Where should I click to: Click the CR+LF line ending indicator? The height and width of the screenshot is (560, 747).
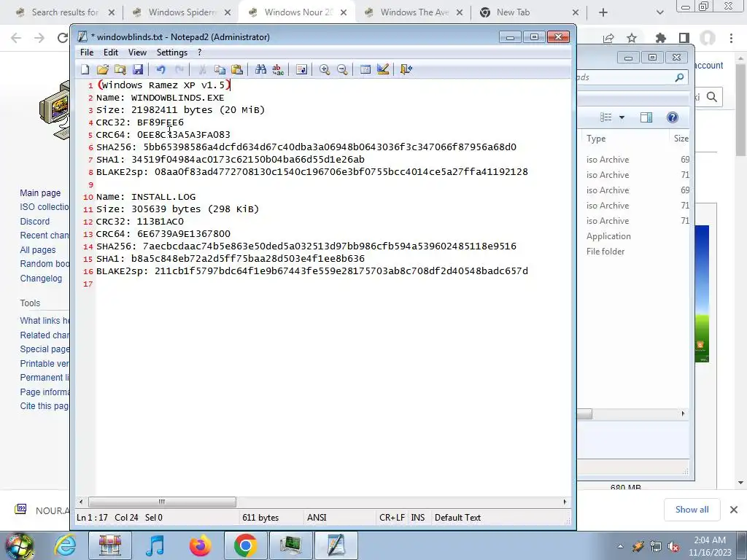click(x=392, y=518)
